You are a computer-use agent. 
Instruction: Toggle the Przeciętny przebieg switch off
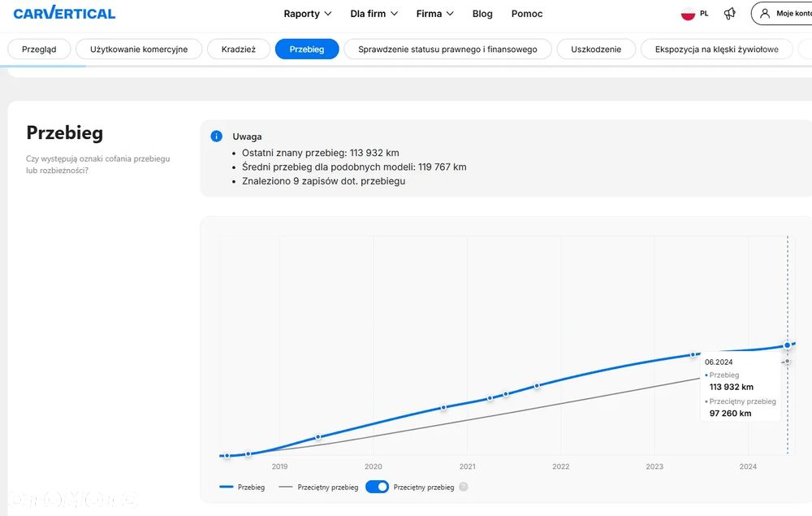(x=377, y=487)
